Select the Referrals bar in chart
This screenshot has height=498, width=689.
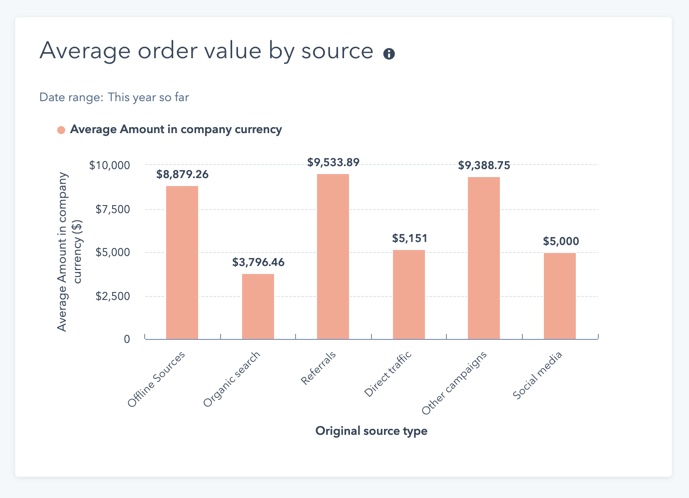(333, 256)
